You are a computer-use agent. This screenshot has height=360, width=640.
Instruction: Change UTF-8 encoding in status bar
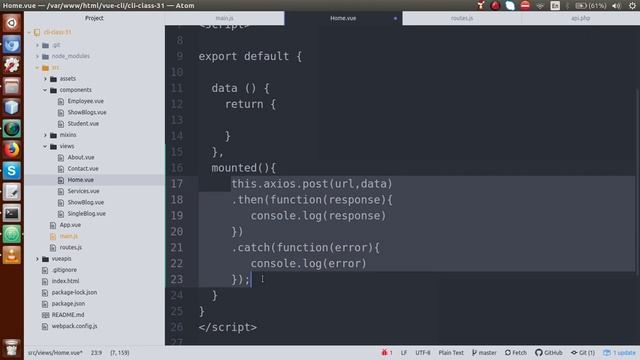[423, 352]
